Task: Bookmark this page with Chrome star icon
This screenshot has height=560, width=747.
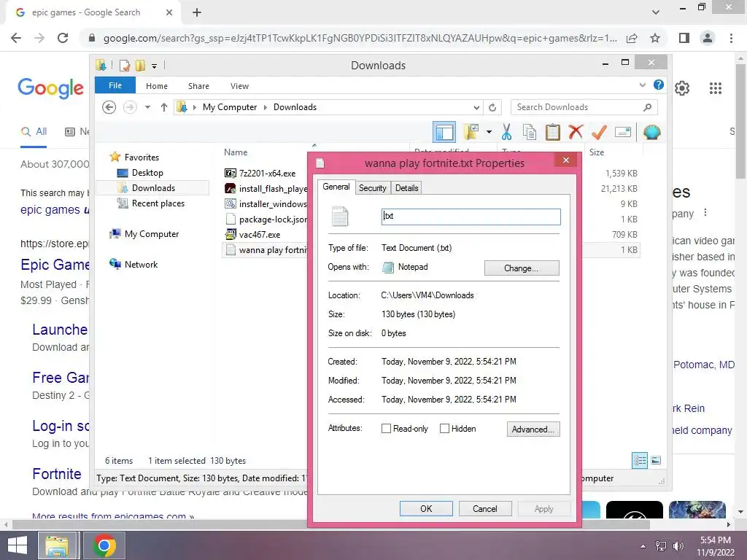Action: point(655,38)
